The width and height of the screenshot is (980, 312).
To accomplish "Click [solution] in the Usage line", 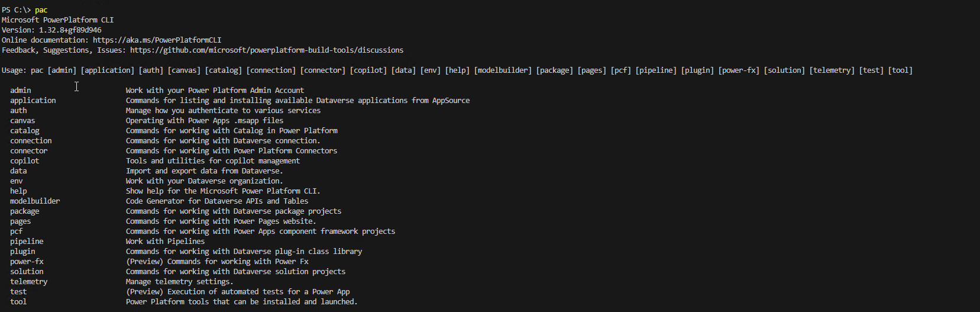I will point(784,70).
